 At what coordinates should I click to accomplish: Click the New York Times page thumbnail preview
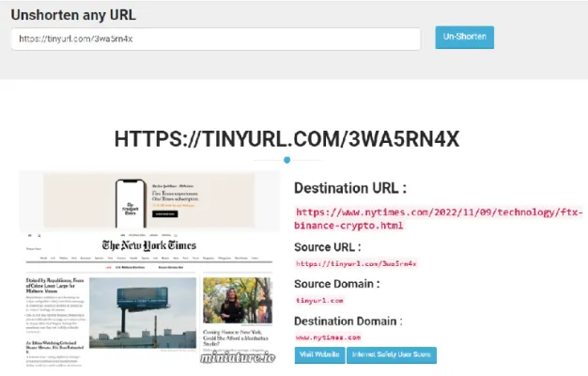pyautogui.click(x=149, y=269)
